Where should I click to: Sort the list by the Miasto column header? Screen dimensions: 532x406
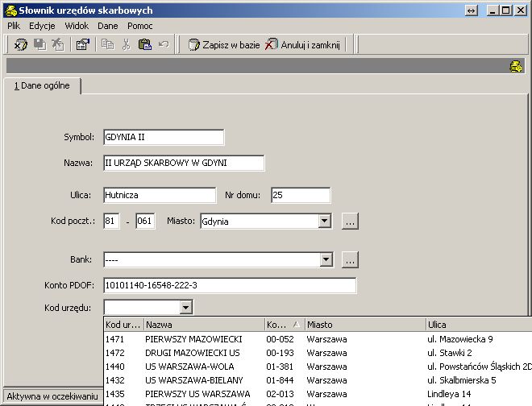tap(365, 325)
